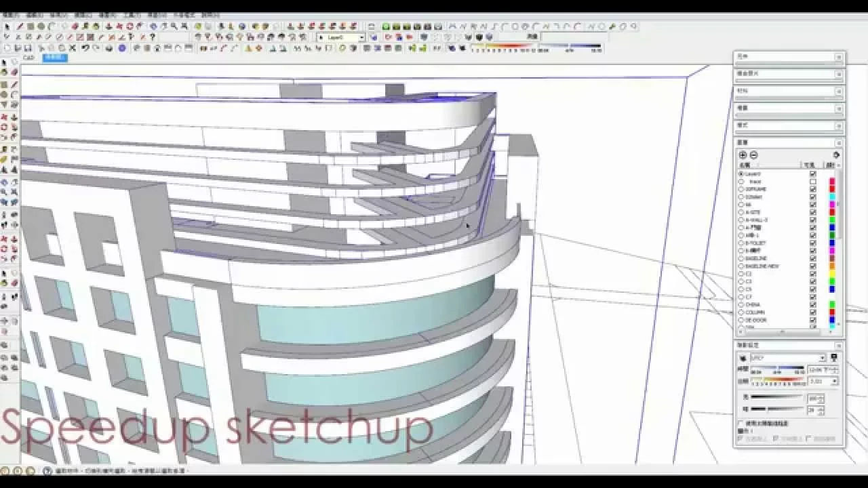This screenshot has width=868, height=488.
Task: Switch to the CAD scene tab
Action: (x=28, y=58)
